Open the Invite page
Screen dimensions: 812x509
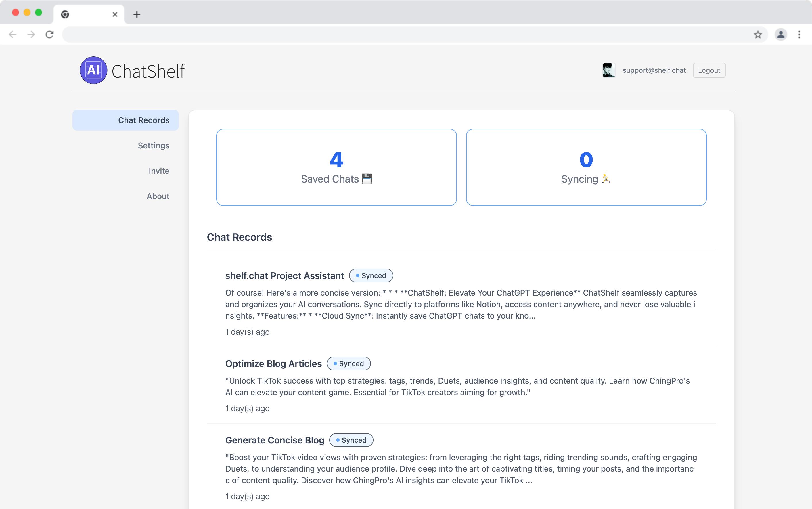(x=159, y=171)
